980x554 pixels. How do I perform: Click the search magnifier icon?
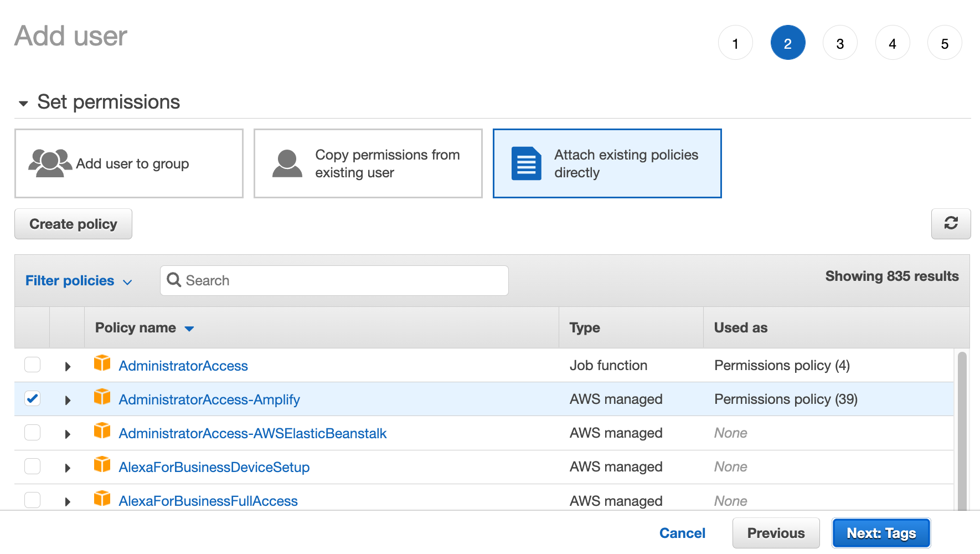174,280
